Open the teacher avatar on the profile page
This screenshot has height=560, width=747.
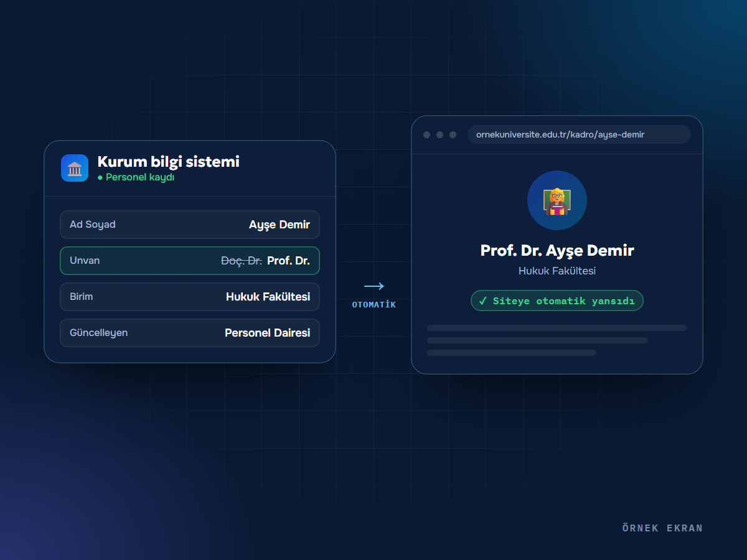(557, 200)
